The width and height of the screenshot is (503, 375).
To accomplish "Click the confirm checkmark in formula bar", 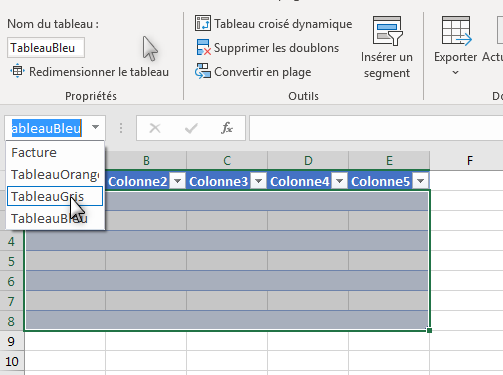I will pos(191,128).
